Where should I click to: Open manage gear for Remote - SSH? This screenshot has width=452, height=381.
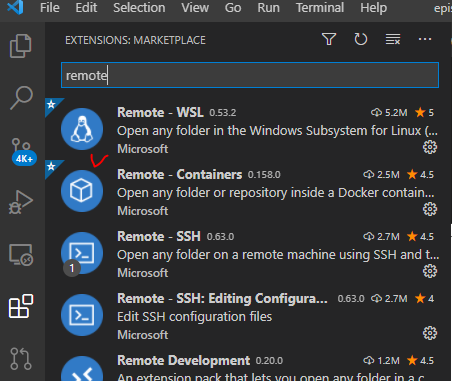(x=430, y=271)
